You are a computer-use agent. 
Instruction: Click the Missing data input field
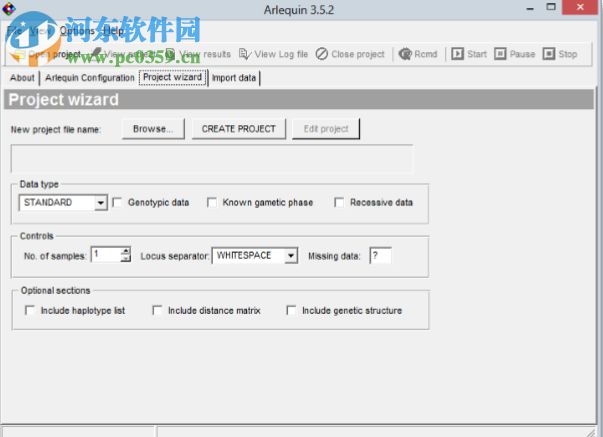pos(380,256)
